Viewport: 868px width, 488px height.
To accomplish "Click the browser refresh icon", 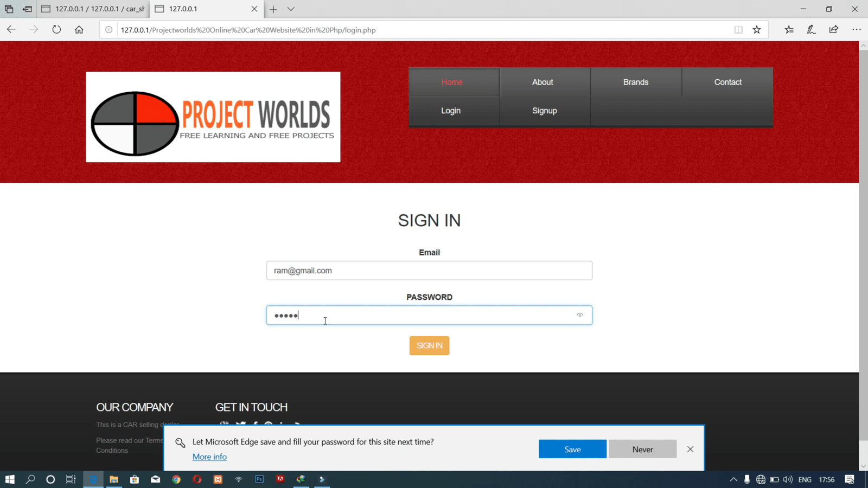I will click(x=56, y=30).
